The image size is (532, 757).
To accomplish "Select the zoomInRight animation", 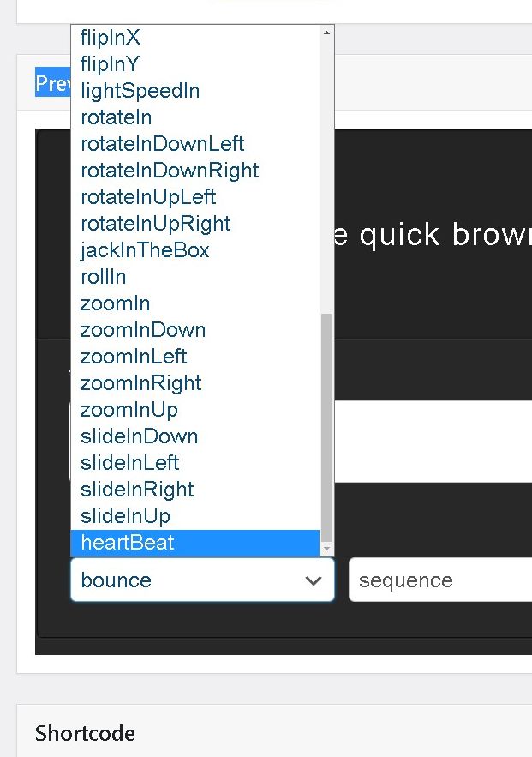I will [x=141, y=383].
